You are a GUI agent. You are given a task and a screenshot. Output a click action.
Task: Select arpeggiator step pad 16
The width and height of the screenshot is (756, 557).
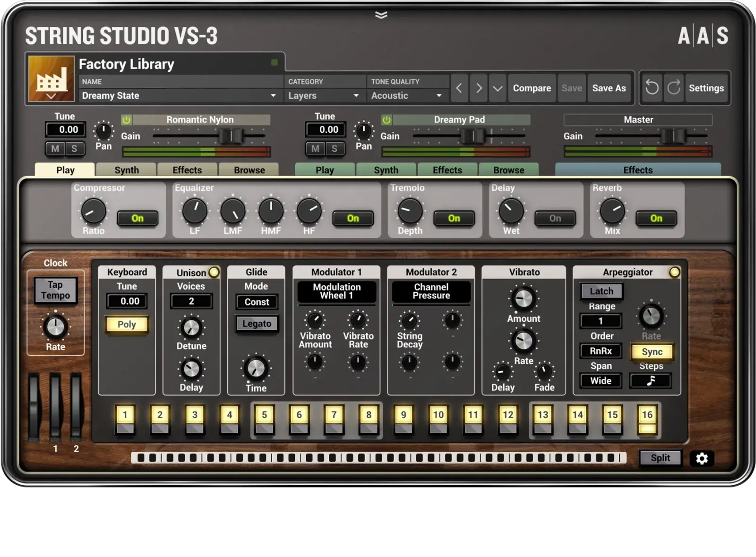(x=647, y=419)
